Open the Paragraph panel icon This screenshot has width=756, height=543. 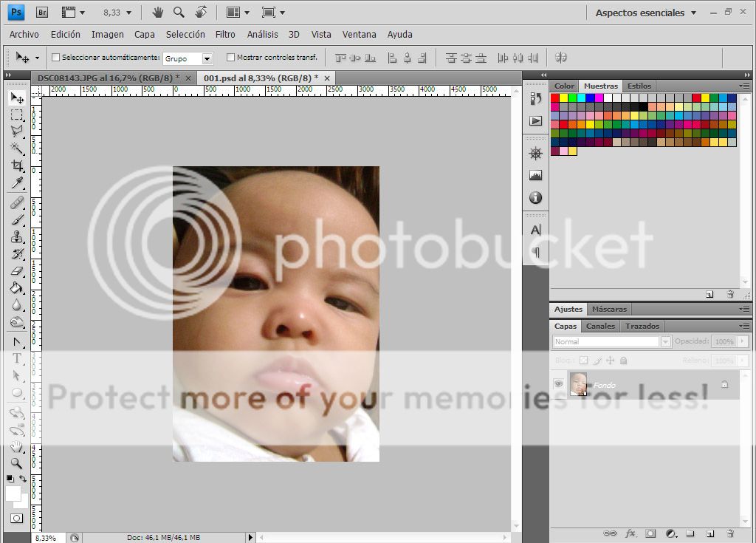(x=536, y=252)
